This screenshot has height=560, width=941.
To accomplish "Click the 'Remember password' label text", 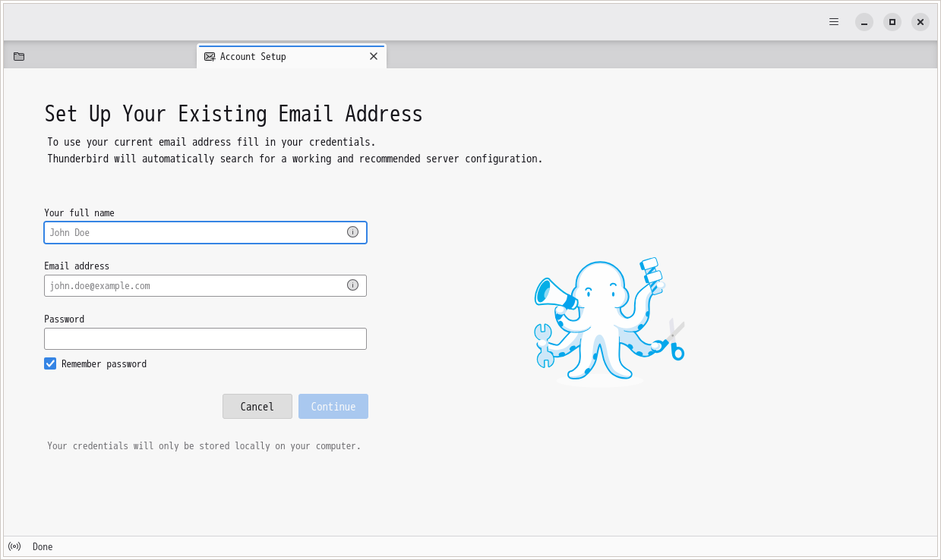I will tap(104, 364).
